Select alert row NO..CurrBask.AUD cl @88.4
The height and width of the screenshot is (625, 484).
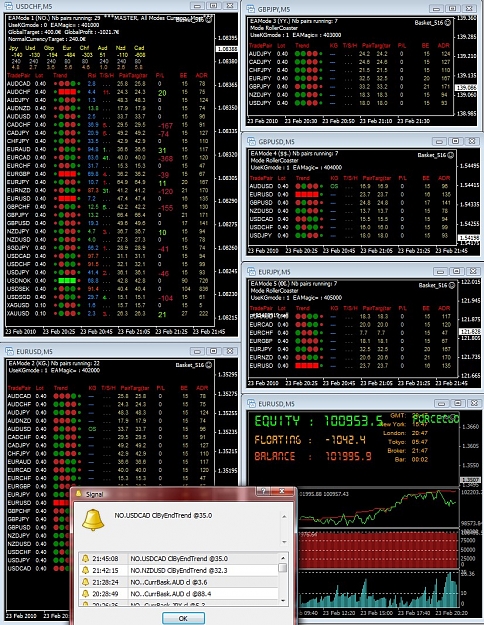click(x=179, y=594)
